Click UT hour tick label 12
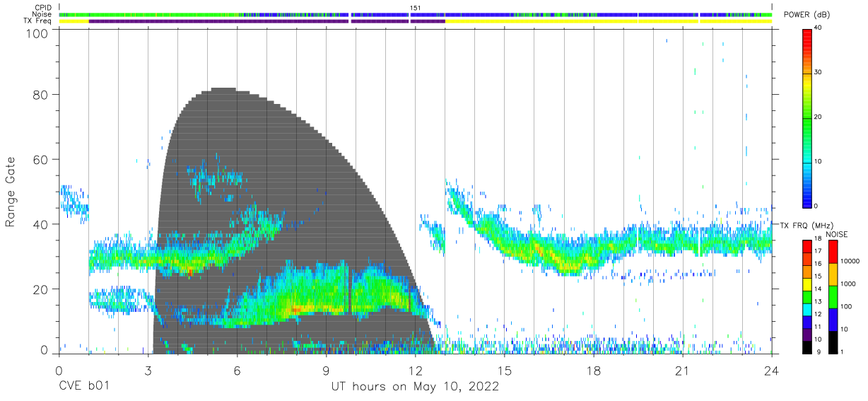This screenshot has height=401, width=868. [x=415, y=371]
